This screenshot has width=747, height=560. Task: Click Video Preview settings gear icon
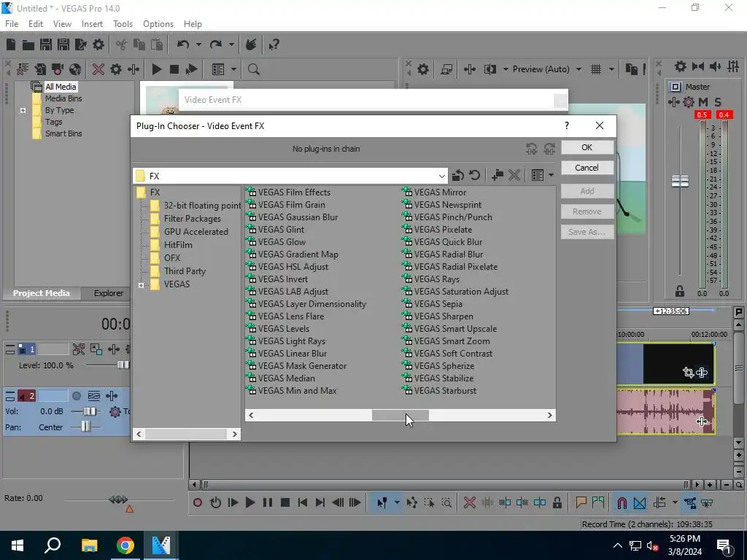click(422, 69)
